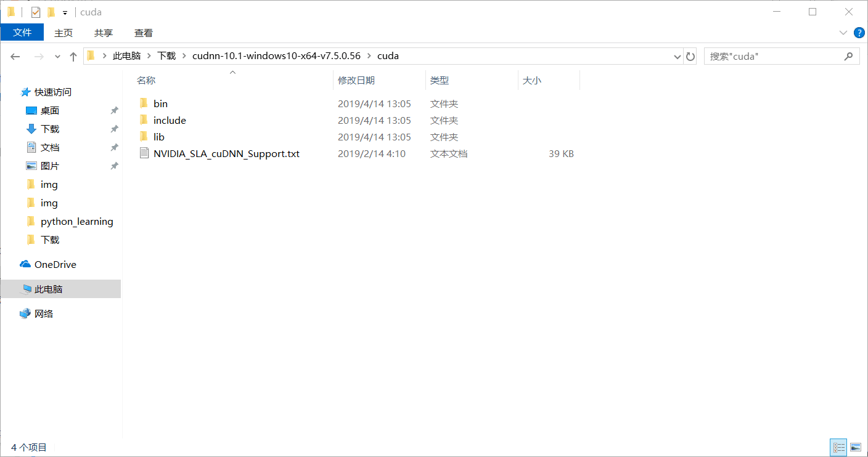Sort by the 大小 column header
Viewport: 868px width, 457px height.
tap(532, 81)
